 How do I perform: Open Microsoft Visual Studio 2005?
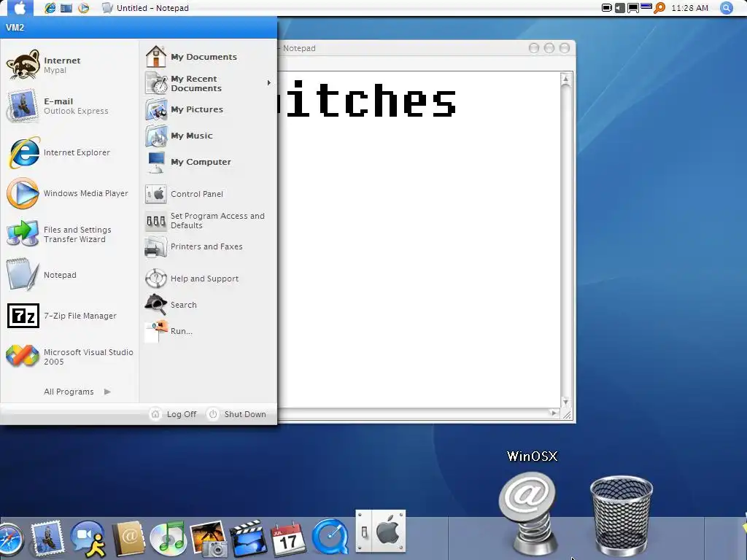[x=69, y=357]
